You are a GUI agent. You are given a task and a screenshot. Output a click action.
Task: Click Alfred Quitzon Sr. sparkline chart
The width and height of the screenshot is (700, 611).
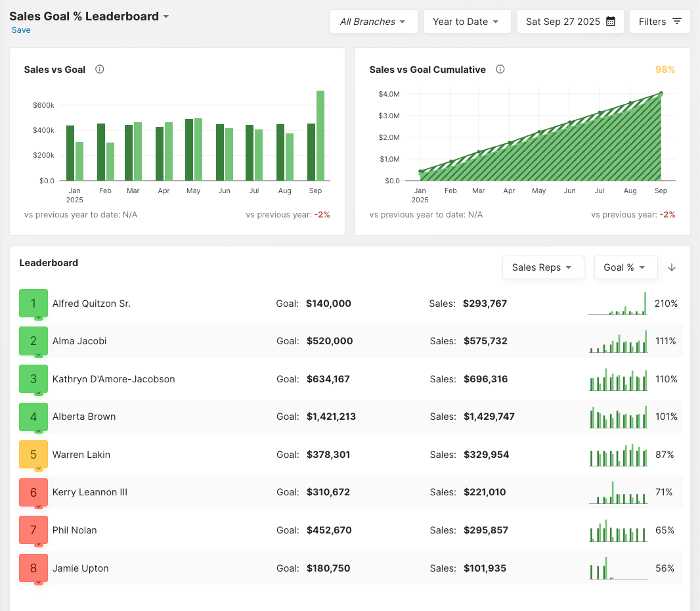click(x=617, y=304)
